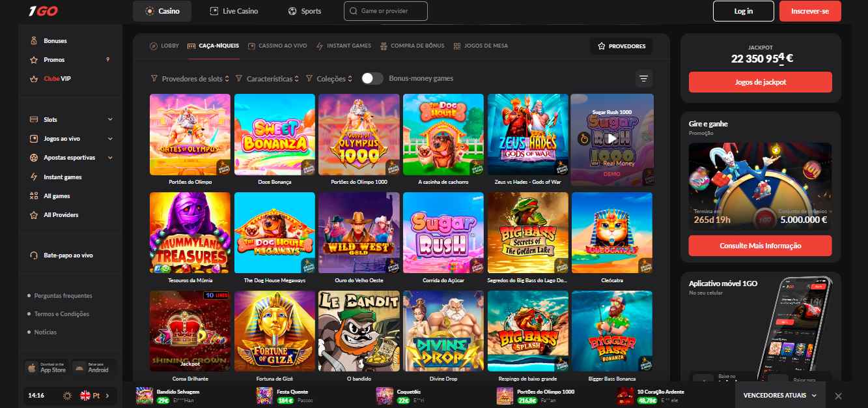
Task: Expand Apostas esportivas sidebar section
Action: [110, 158]
